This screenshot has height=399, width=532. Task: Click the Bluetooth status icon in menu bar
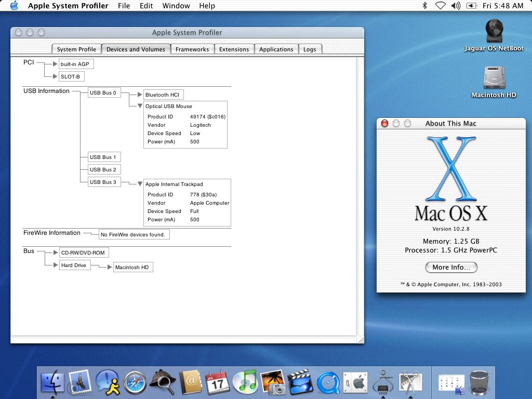(424, 6)
